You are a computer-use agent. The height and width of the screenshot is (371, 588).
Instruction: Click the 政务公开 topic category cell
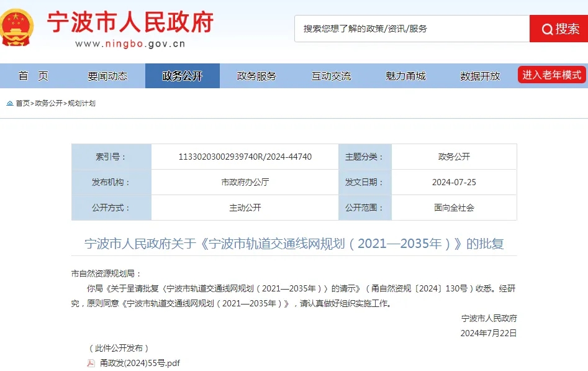[454, 157]
